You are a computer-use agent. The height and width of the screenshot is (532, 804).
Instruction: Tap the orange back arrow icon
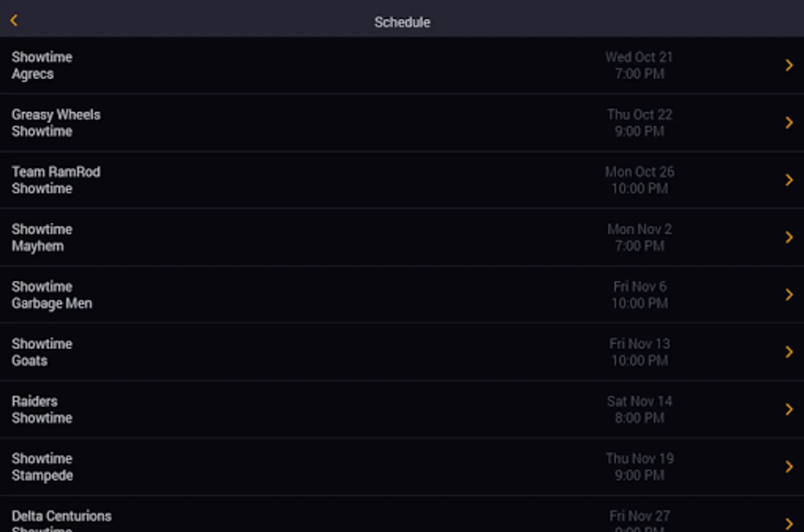pyautogui.click(x=14, y=21)
